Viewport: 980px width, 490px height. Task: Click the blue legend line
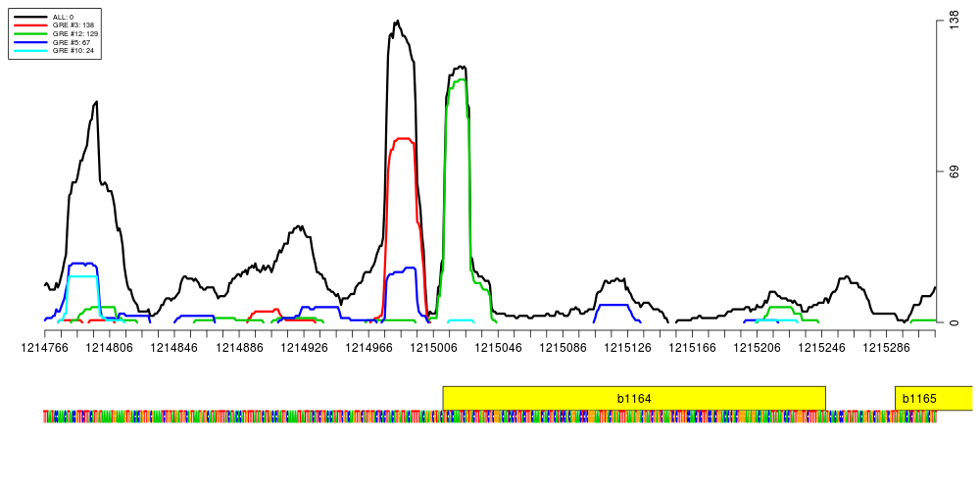click(30, 42)
